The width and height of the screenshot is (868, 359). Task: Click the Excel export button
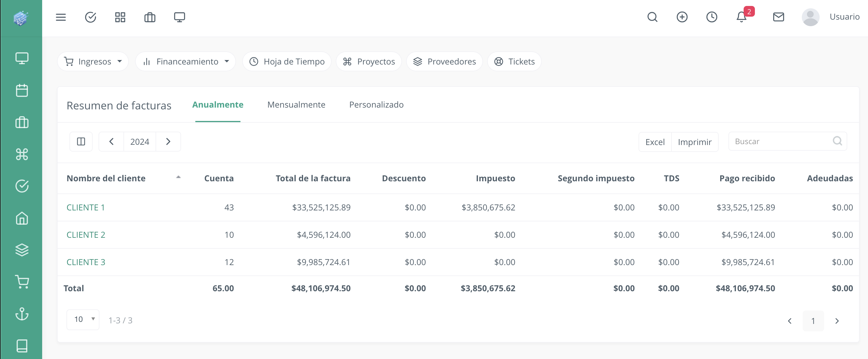click(x=655, y=142)
